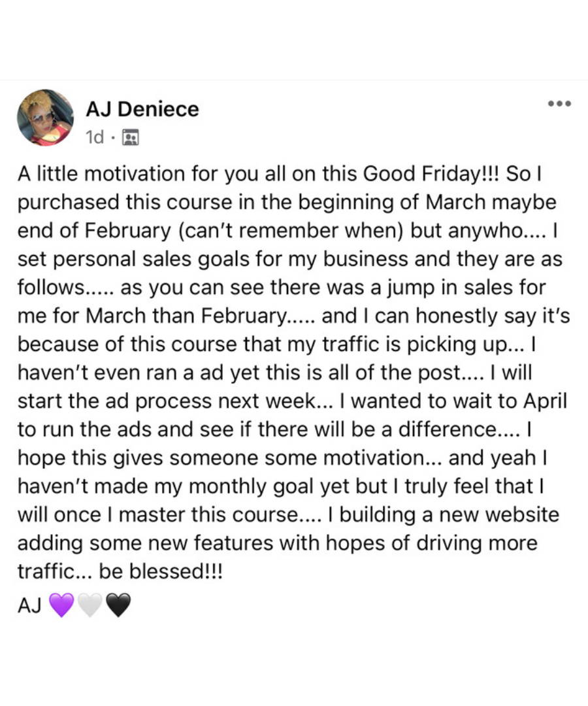
Task: Click the text end of February
Action: (x=95, y=231)
